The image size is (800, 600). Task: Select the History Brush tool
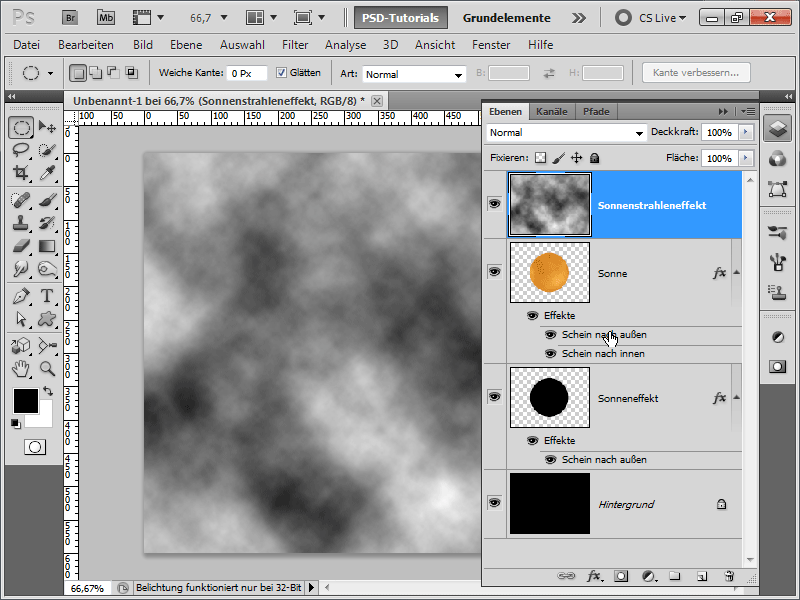pyautogui.click(x=47, y=222)
